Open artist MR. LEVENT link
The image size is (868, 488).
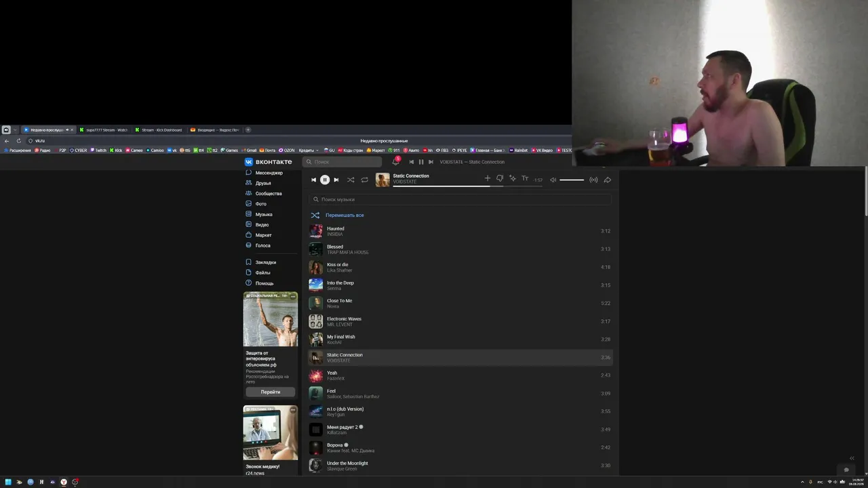tap(340, 325)
